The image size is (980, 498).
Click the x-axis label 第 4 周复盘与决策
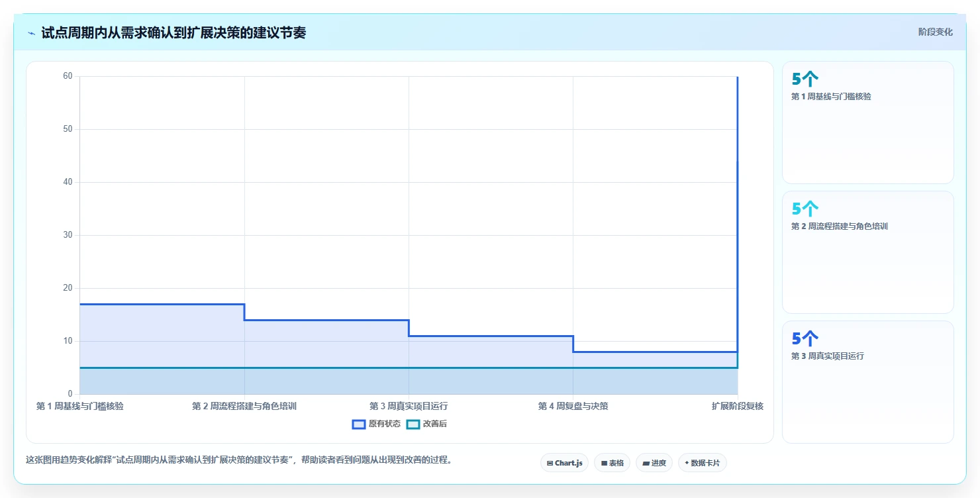point(573,406)
